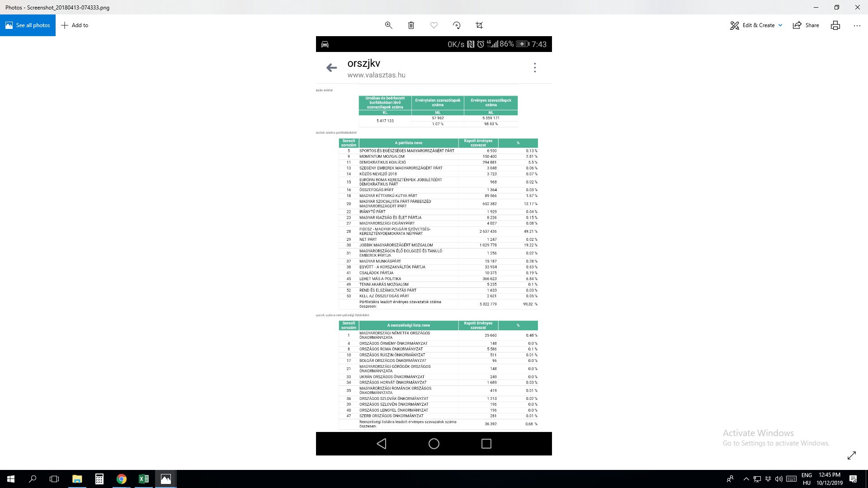
Task: Click the value 36 392 total
Action: [x=491, y=424]
